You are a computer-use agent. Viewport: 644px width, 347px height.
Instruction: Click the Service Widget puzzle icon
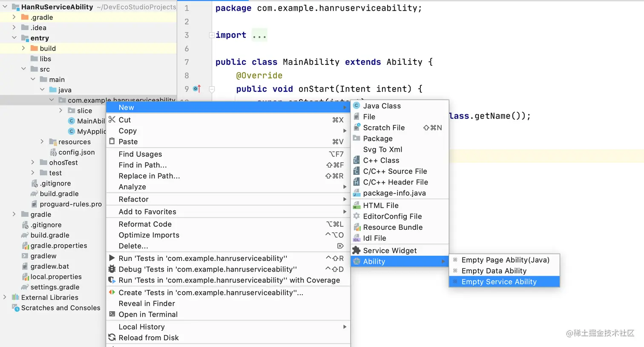356,250
